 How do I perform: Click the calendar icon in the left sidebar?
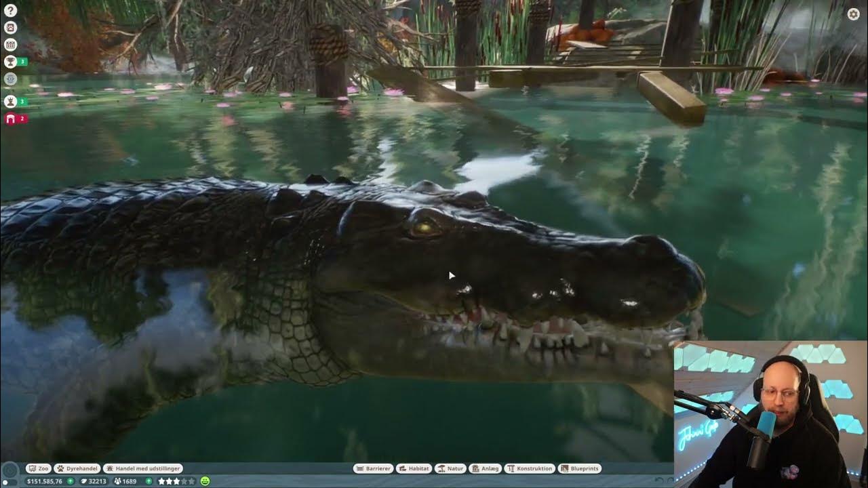9,44
